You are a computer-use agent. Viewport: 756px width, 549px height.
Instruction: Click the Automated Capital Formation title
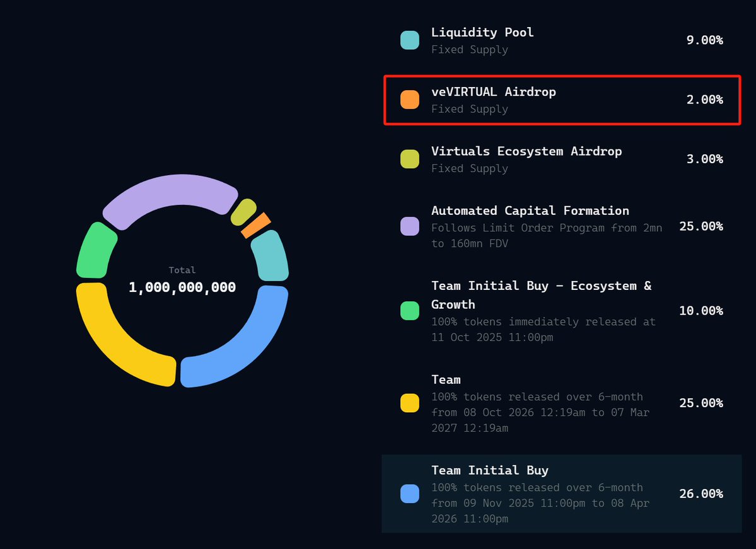click(x=530, y=211)
